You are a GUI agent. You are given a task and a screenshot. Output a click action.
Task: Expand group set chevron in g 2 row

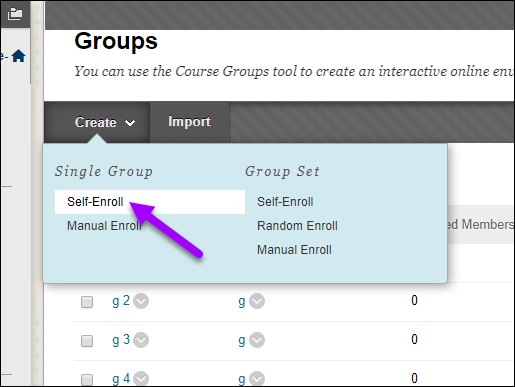pyautogui.click(x=257, y=301)
